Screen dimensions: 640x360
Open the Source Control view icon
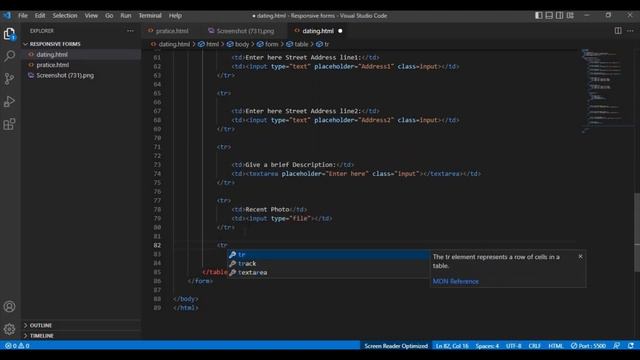pyautogui.click(x=9, y=79)
